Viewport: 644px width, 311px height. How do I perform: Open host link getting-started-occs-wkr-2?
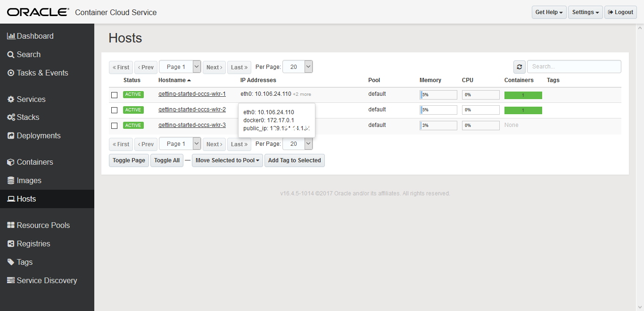tap(192, 109)
